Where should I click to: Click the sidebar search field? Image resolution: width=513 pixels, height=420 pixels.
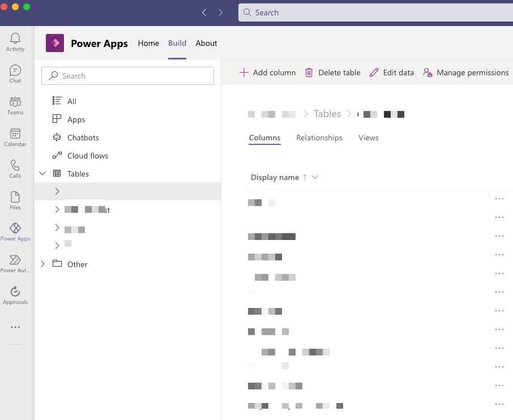(127, 76)
